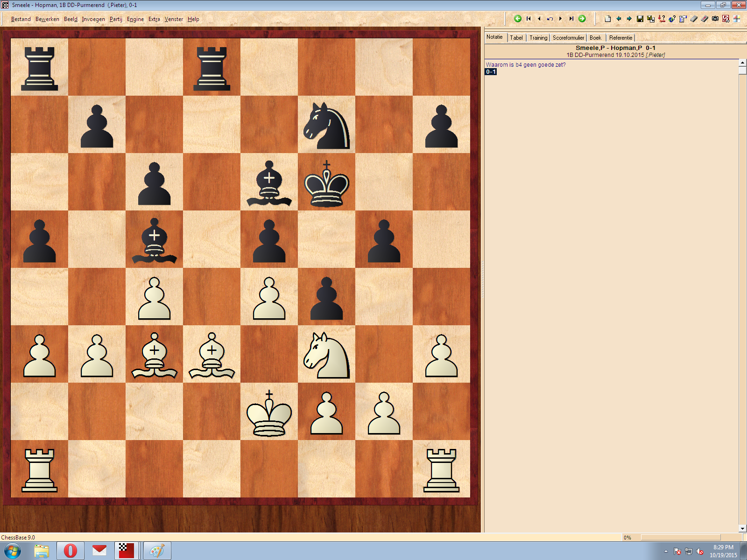Open the Venster menu
This screenshot has width=747, height=560.
tap(174, 19)
